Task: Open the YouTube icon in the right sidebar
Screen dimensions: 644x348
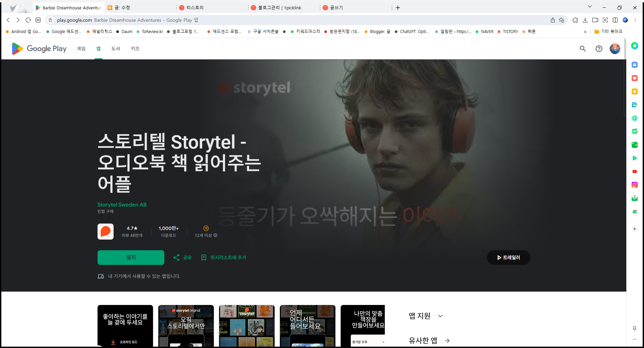Action: (634, 171)
